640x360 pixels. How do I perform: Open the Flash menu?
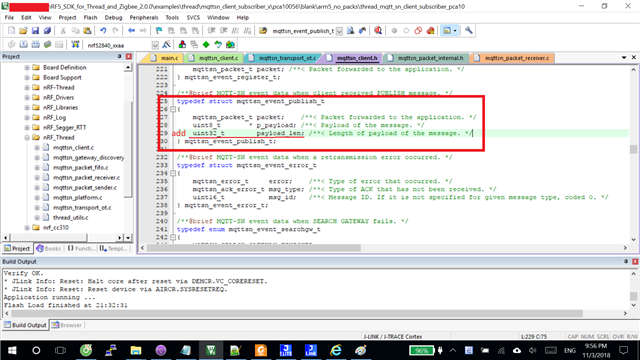pyautogui.click(x=90, y=18)
